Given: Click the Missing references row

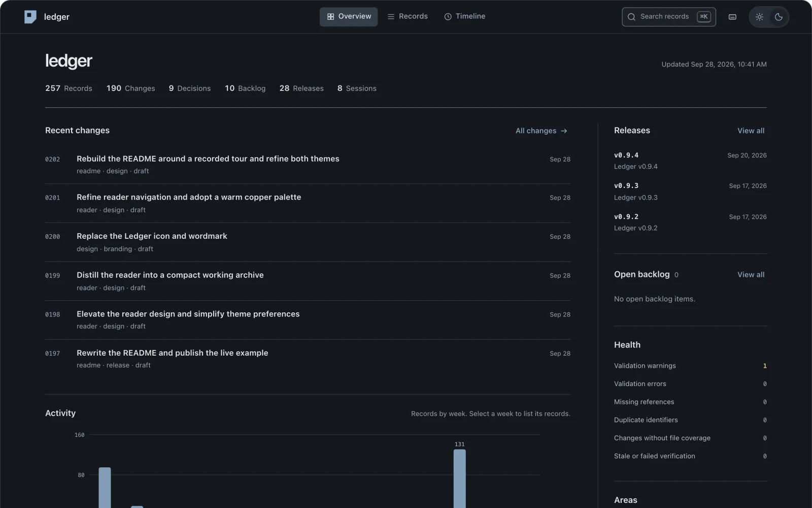Looking at the screenshot, I should click(690, 402).
